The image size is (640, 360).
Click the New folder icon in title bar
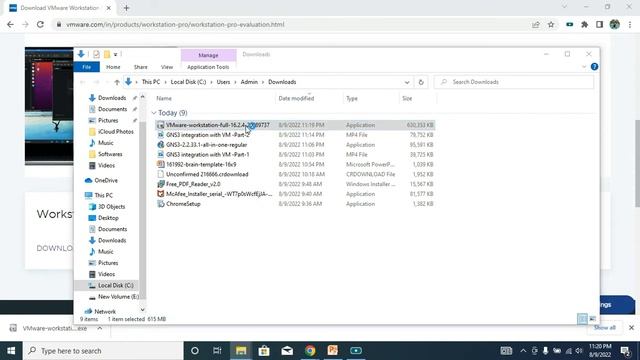tap(107, 54)
